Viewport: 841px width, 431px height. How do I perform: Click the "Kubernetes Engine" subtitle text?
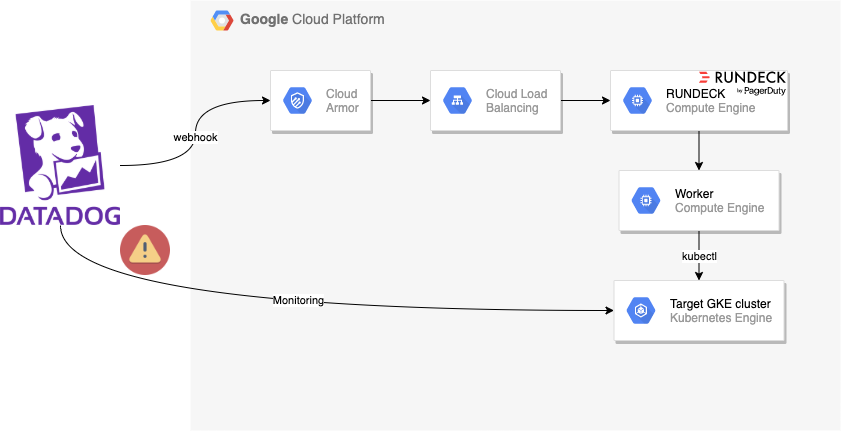pyautogui.click(x=721, y=318)
